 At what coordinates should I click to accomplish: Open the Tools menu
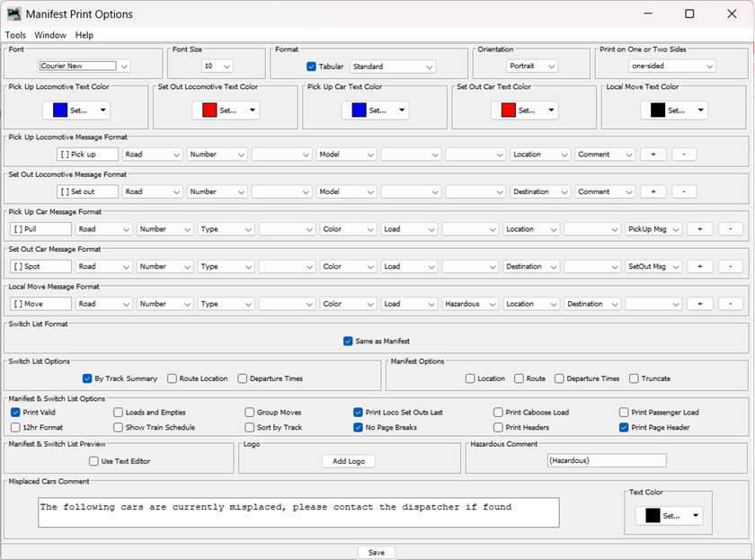15,35
